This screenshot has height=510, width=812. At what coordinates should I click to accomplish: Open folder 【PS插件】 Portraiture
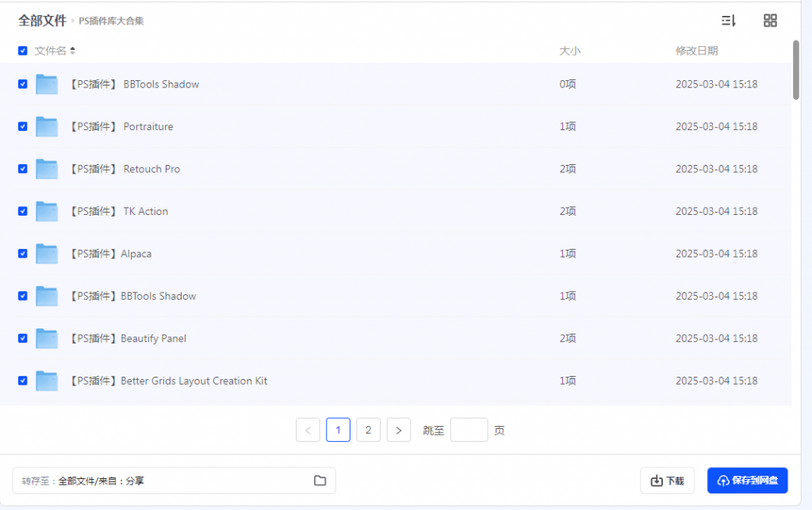(121, 126)
